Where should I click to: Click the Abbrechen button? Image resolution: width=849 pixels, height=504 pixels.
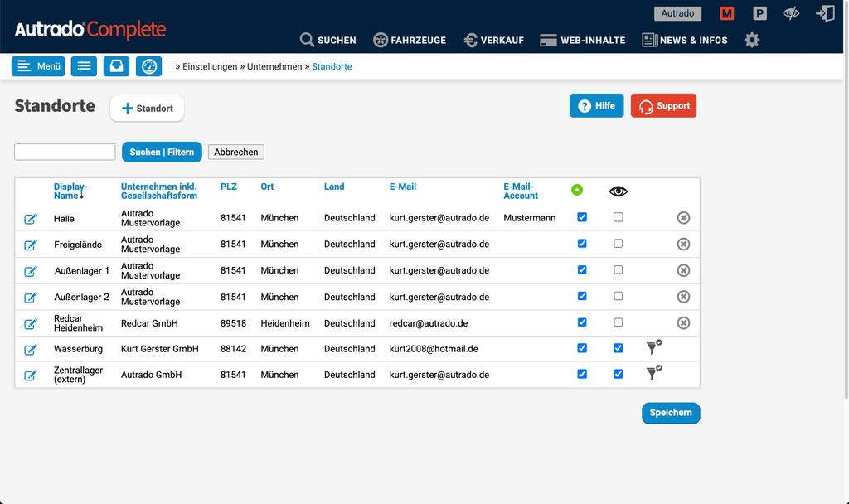(x=236, y=153)
